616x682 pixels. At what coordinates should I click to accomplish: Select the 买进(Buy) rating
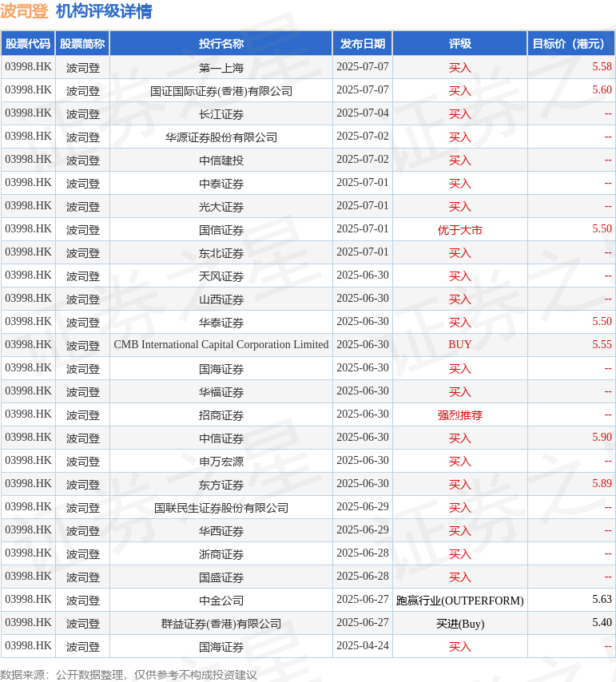click(460, 624)
